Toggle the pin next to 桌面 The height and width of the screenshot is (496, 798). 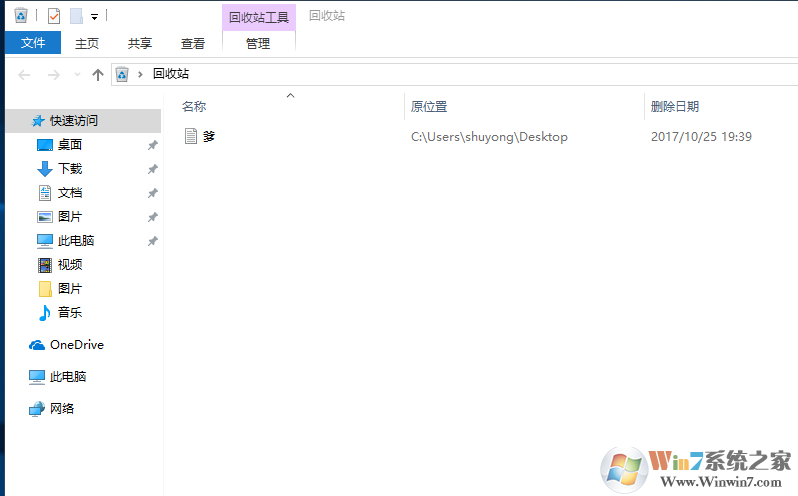[x=152, y=145]
